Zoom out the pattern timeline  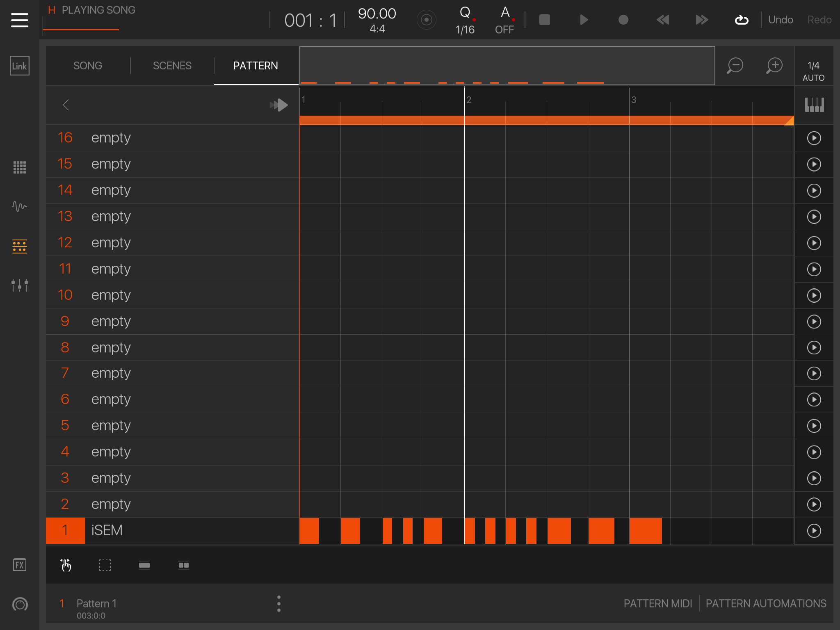735,66
